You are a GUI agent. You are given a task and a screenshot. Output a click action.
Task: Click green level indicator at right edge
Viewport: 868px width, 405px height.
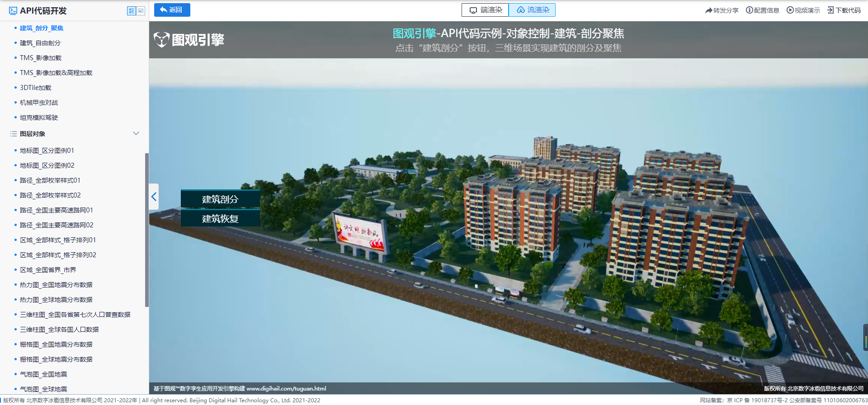pyautogui.click(x=866, y=337)
